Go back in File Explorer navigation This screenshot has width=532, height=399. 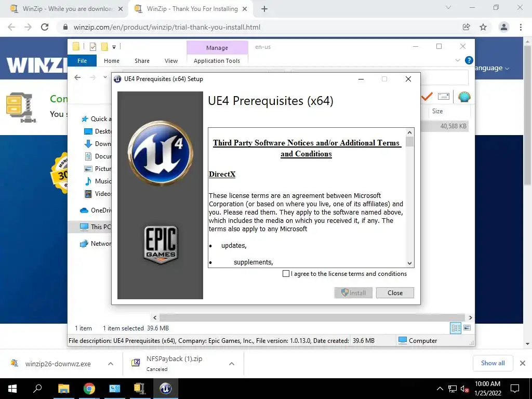[x=77, y=77]
